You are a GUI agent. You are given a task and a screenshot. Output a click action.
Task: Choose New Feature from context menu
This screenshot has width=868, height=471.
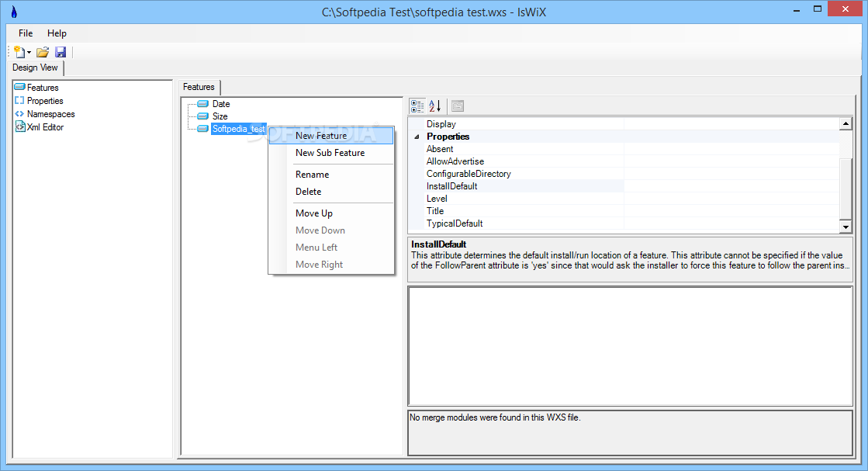click(x=331, y=136)
